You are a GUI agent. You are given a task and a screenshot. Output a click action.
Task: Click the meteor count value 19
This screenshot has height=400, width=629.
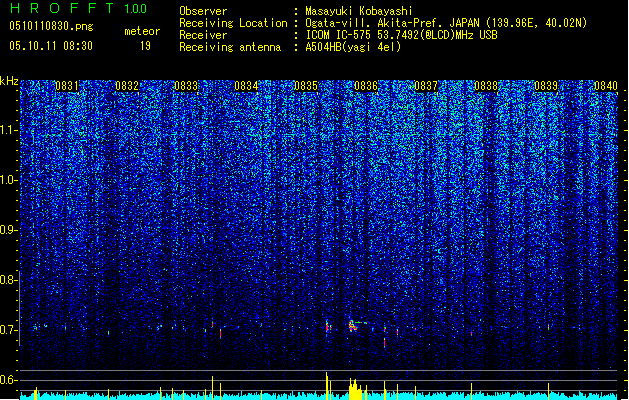pos(145,46)
